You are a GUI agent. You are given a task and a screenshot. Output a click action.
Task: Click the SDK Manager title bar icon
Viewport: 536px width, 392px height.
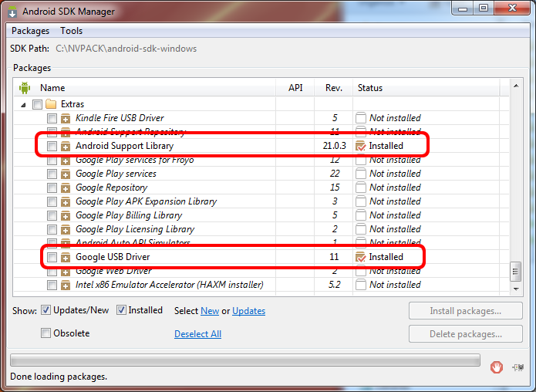click(12, 12)
